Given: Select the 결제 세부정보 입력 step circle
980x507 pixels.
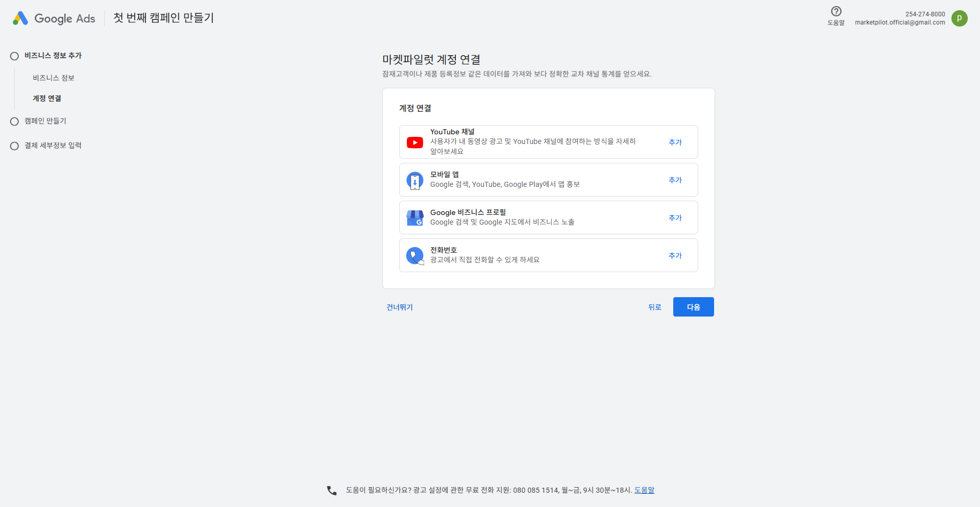Looking at the screenshot, I should point(14,146).
